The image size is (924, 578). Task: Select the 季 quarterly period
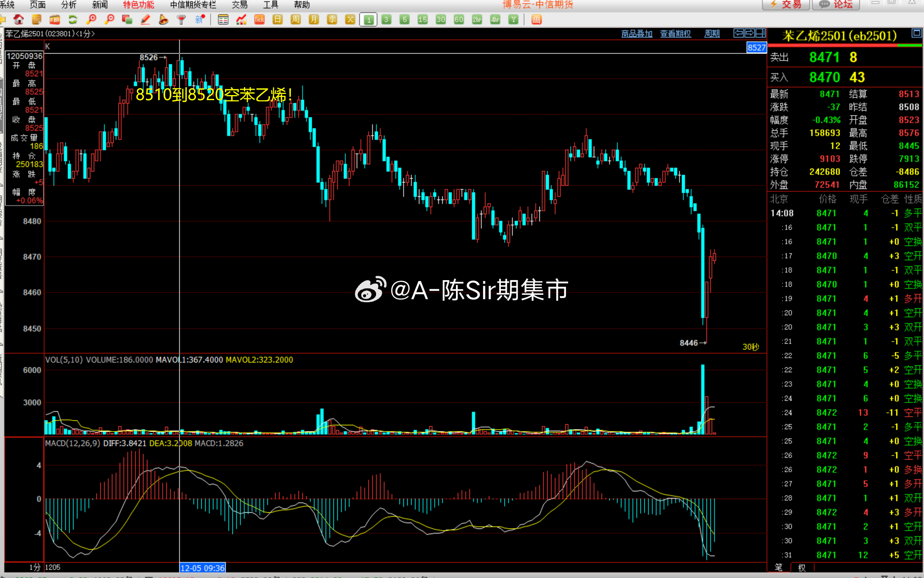[332, 19]
